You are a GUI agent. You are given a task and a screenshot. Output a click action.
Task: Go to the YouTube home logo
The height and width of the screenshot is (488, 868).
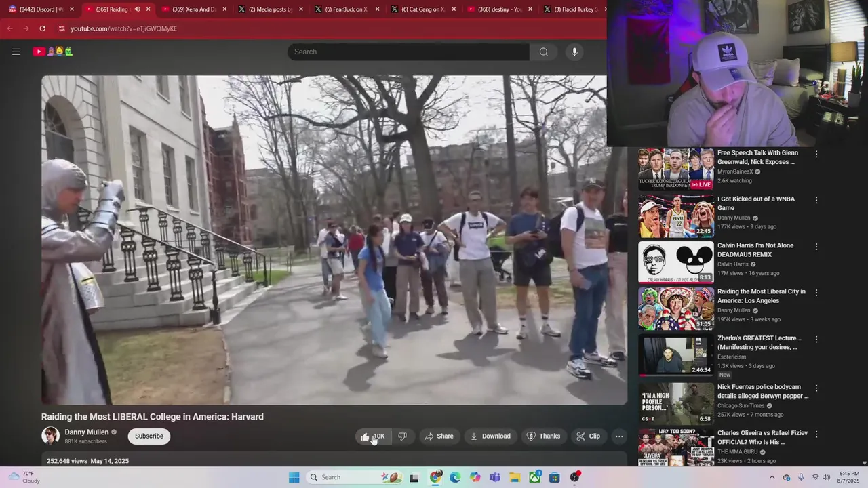pyautogui.click(x=53, y=52)
